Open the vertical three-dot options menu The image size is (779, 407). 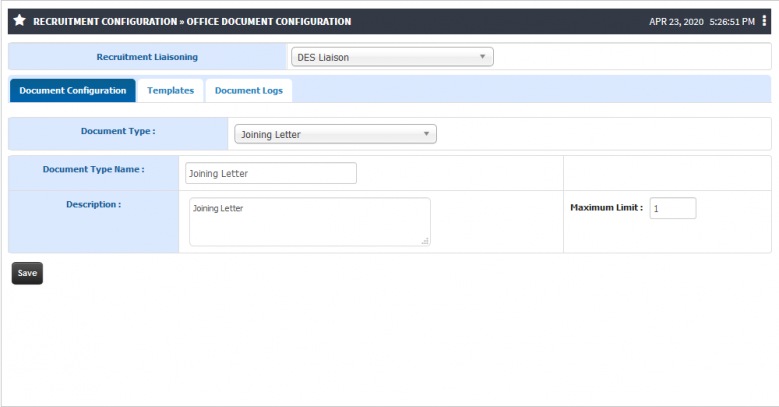click(764, 21)
